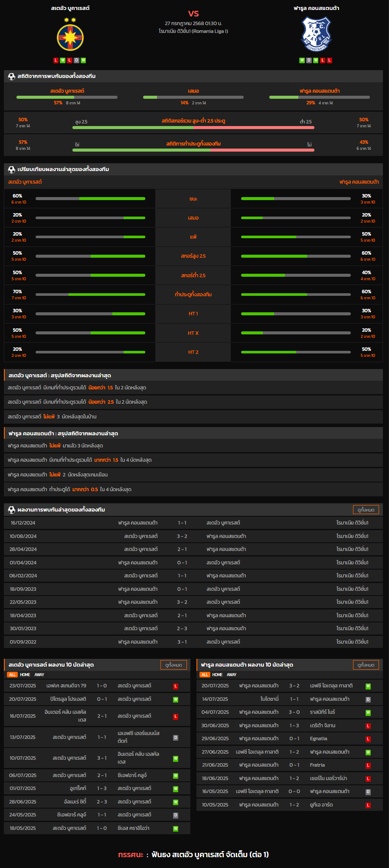Open view-all button for Steaua last 10 matches

click(x=173, y=665)
